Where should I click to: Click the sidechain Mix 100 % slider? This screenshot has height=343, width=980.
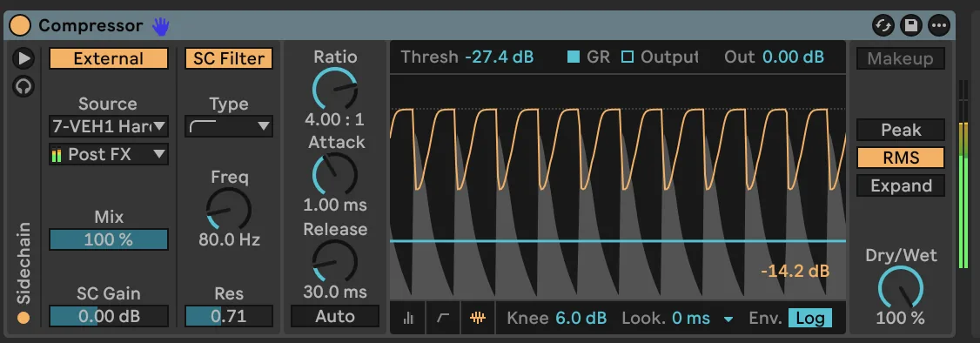click(109, 239)
